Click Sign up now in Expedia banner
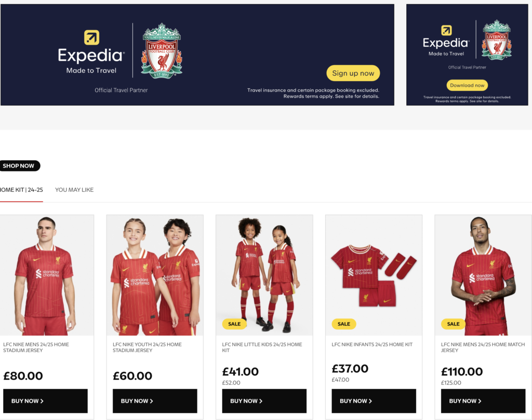The image size is (532, 420). [x=353, y=73]
